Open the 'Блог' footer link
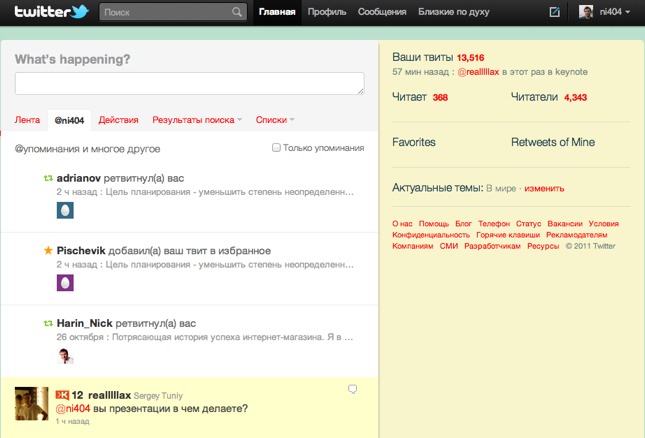This screenshot has width=645, height=438. [463, 224]
